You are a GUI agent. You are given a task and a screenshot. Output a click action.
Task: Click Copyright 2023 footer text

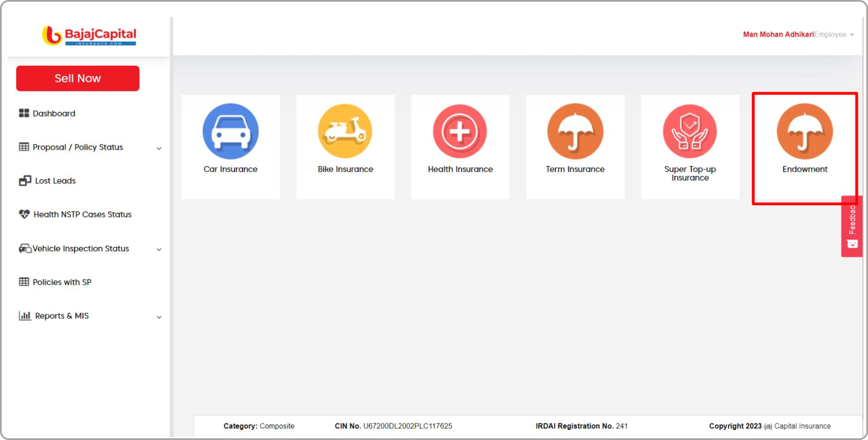tap(770, 426)
